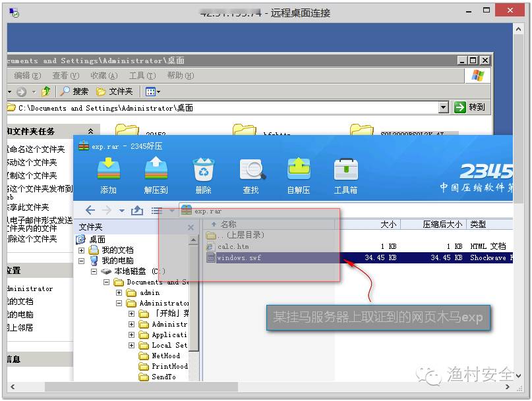Screen dimensions: 532x401
Task: Open 我的电脑 link in Explorer sidebar
Action: (x=20, y=314)
